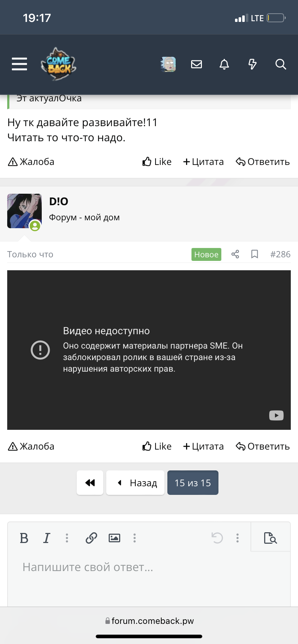
Task: Bookmark post #286
Action: [254, 254]
